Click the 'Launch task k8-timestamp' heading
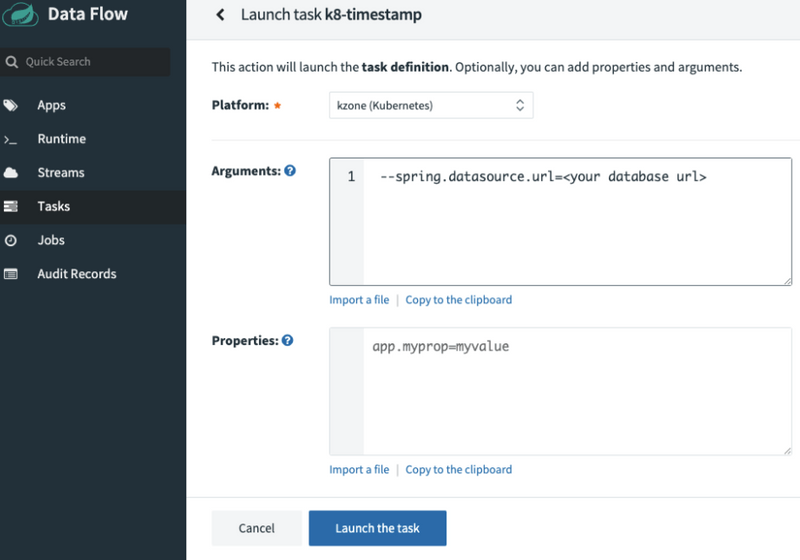Image resolution: width=800 pixels, height=560 pixels. [331, 15]
